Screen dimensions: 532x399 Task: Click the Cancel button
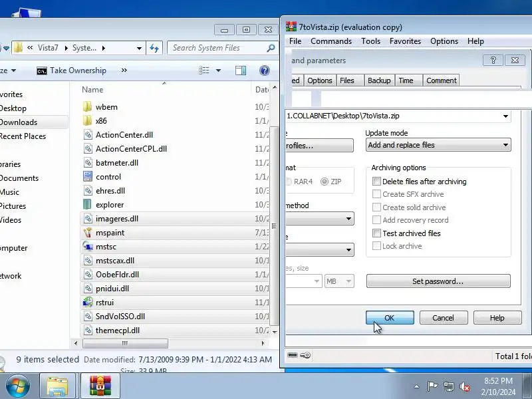click(444, 318)
